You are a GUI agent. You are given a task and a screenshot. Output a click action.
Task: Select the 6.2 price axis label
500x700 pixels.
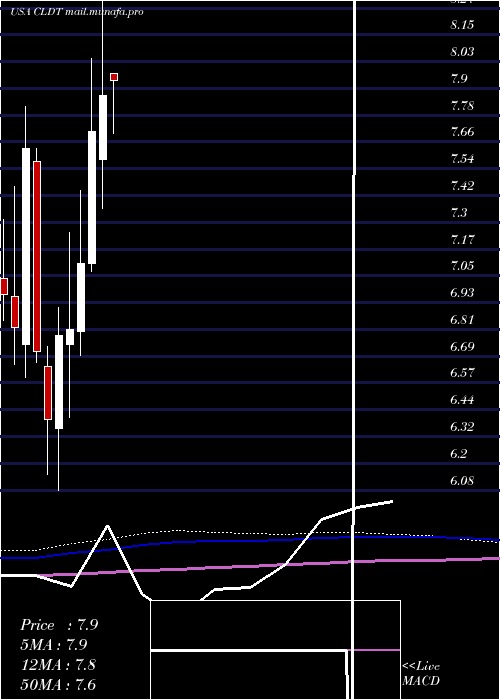[x=459, y=454]
